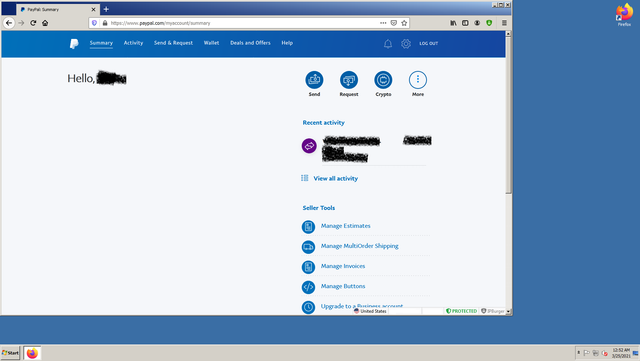Open the Manage Invoices link

click(x=343, y=266)
